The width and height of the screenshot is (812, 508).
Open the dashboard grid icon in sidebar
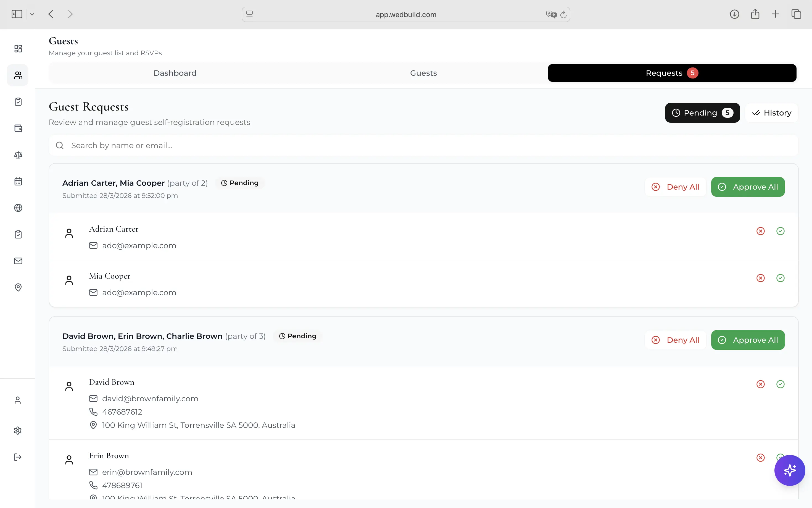[18, 49]
